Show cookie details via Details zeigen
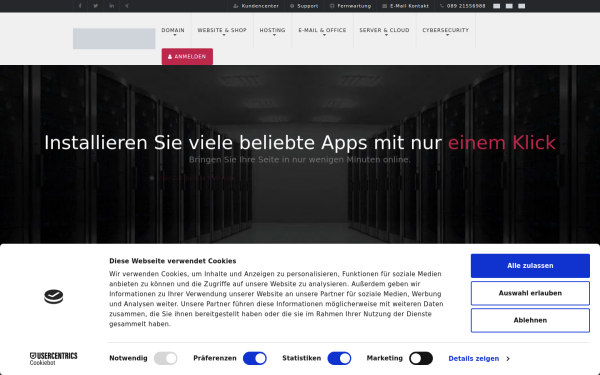Viewport: 600px width, 375px height. point(479,359)
